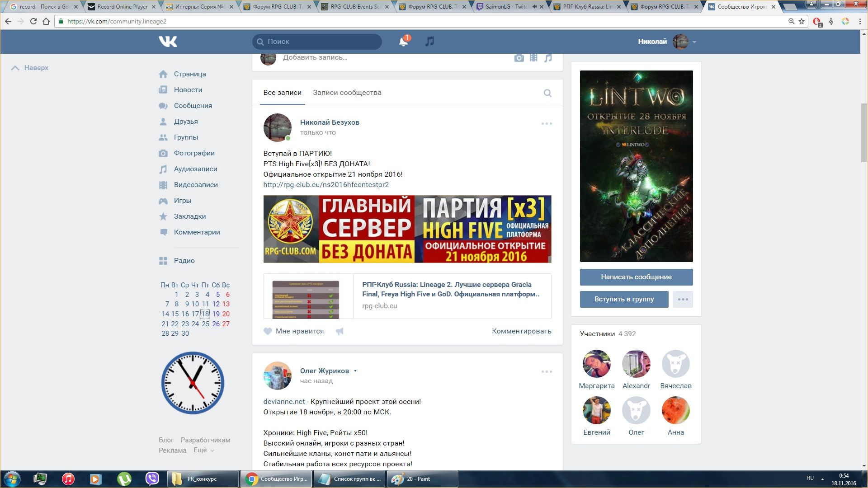The width and height of the screenshot is (868, 488).
Task: Bookmark this page with star icon
Action: click(x=802, y=21)
